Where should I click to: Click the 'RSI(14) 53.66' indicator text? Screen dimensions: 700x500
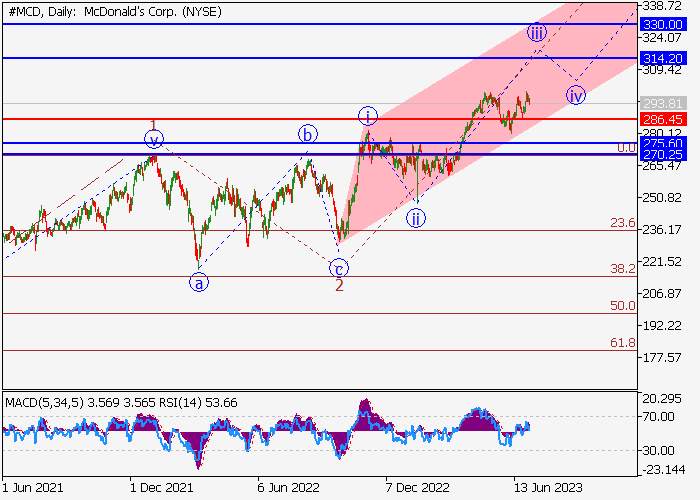198,403
